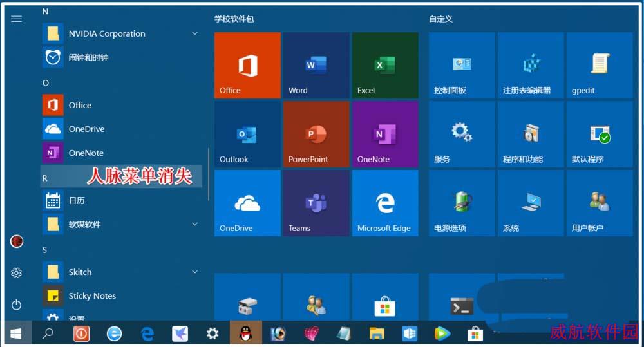Open the settings gear in sidebar
644x347 pixels.
click(17, 273)
